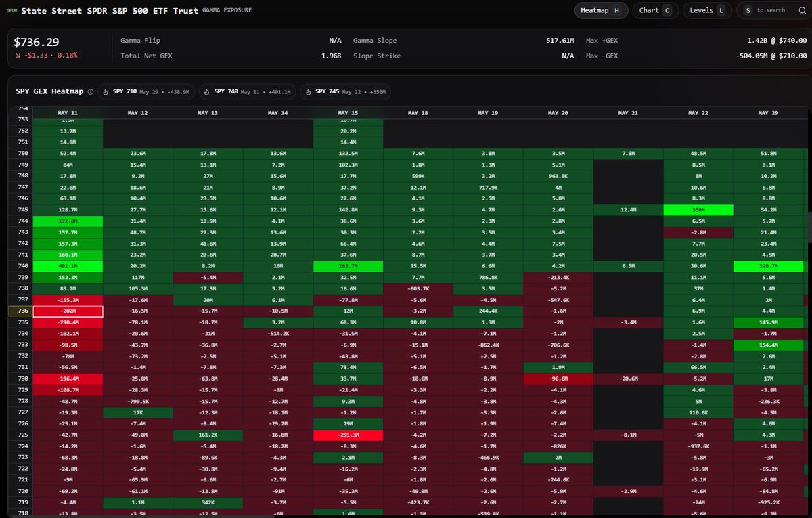Click the 132.5M cell at strike 750
Screen dimensions: 812x518
coord(348,153)
